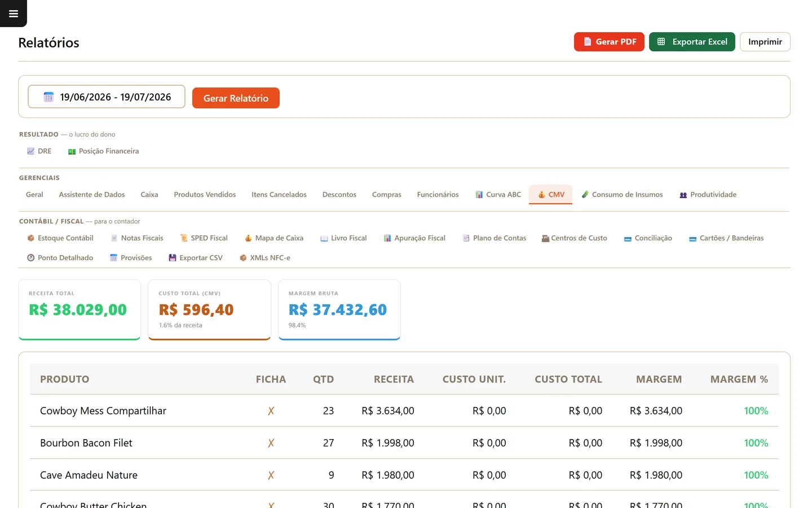This screenshot has width=812, height=508.
Task: Click the Imprimir button
Action: pos(765,42)
